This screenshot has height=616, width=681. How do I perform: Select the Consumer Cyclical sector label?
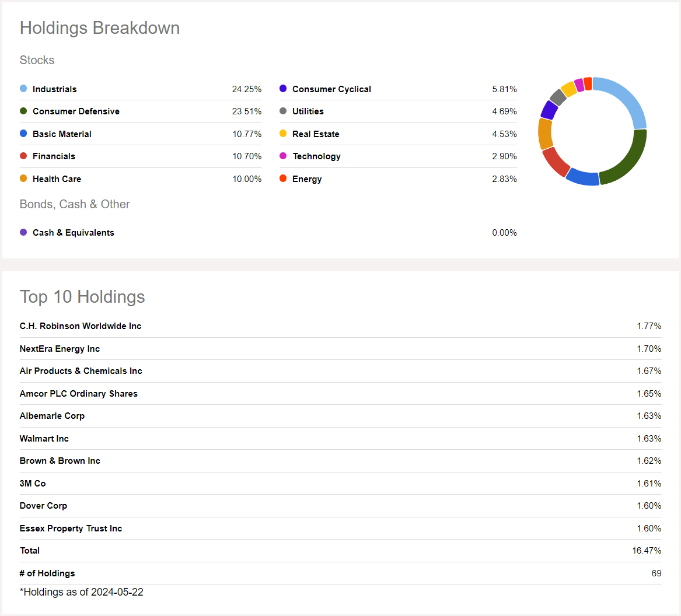pos(332,89)
